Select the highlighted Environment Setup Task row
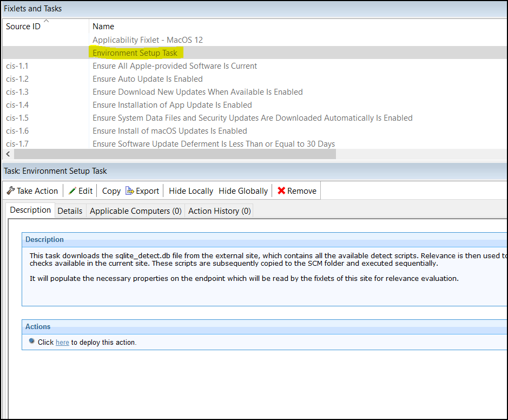Viewport: 508px width, 420px height. click(136, 52)
